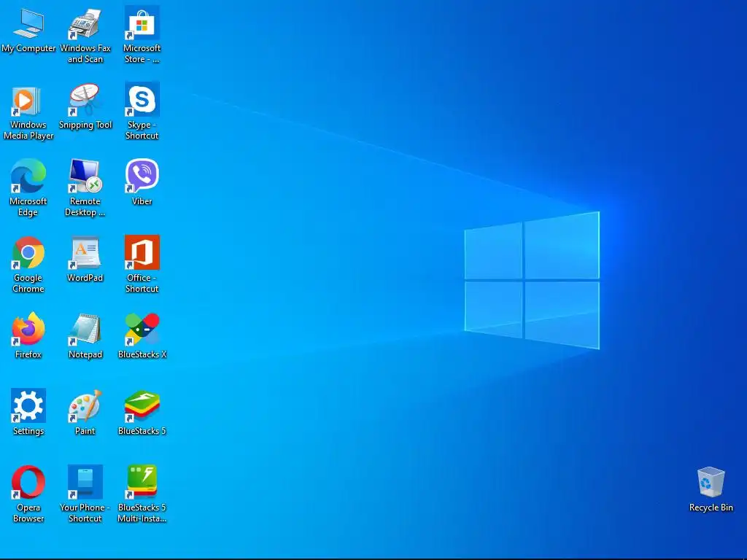Select the Opera Browser shortcut icon
747x560 pixels.
click(x=28, y=482)
